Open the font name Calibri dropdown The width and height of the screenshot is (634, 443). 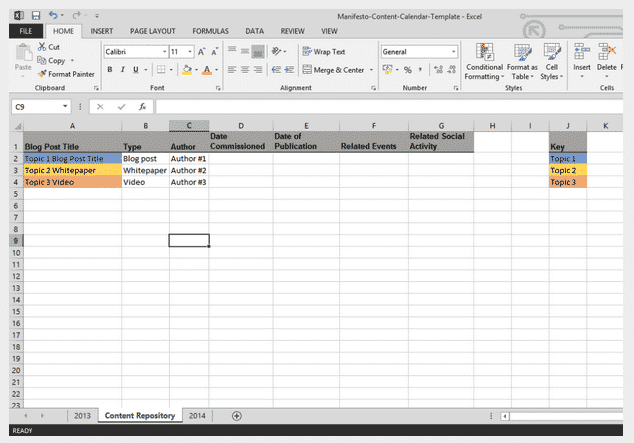165,52
